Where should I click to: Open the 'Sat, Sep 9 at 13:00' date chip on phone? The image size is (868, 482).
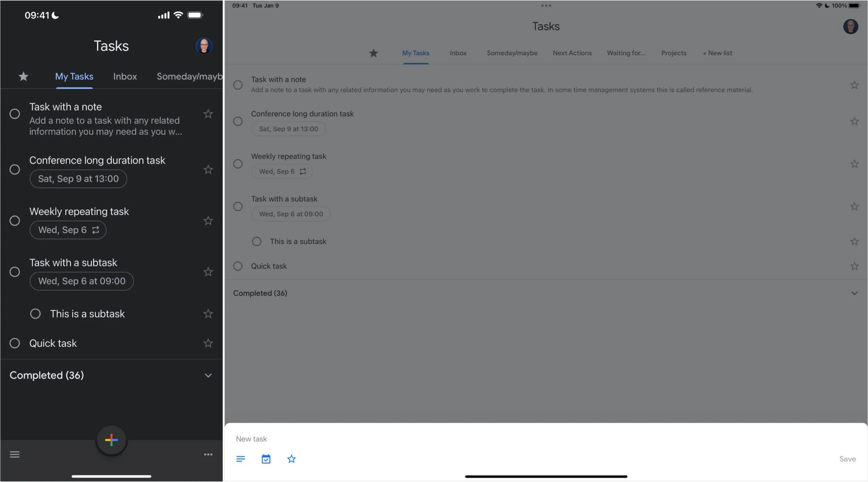[78, 179]
